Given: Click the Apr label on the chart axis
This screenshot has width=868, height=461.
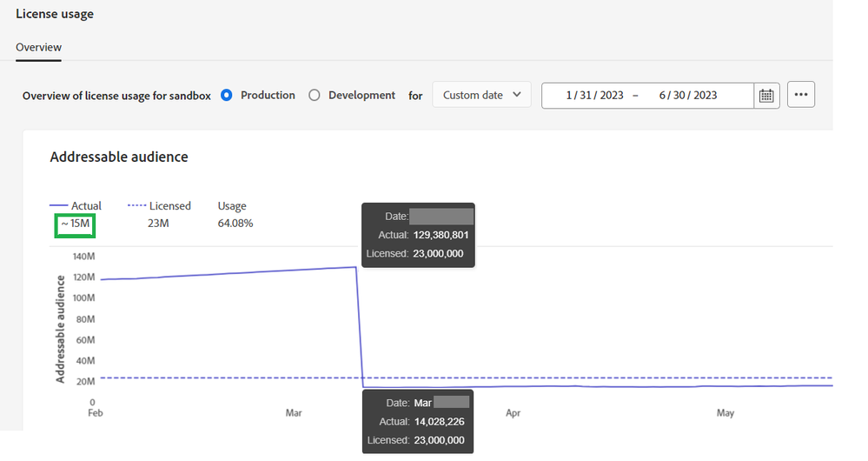Looking at the screenshot, I should coord(513,413).
